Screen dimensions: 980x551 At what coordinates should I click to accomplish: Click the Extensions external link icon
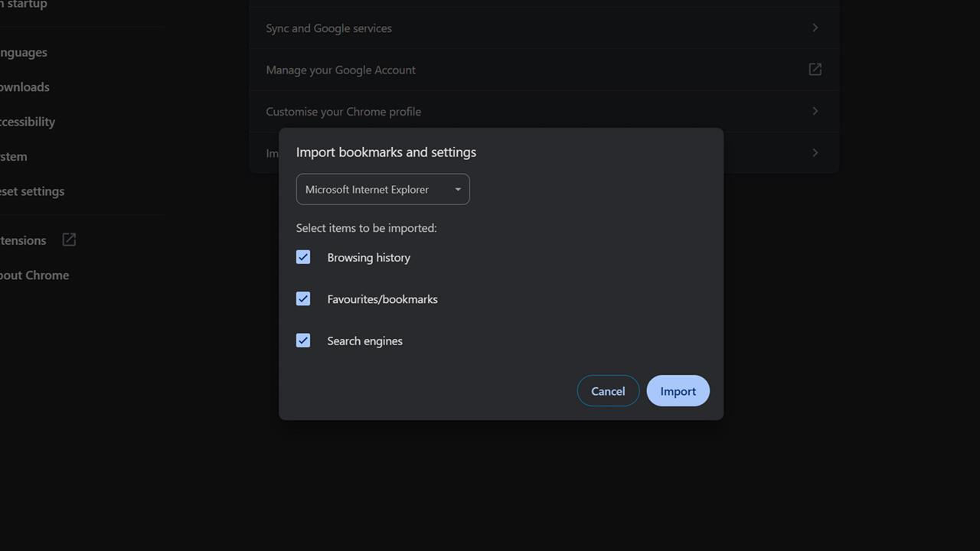click(x=69, y=240)
